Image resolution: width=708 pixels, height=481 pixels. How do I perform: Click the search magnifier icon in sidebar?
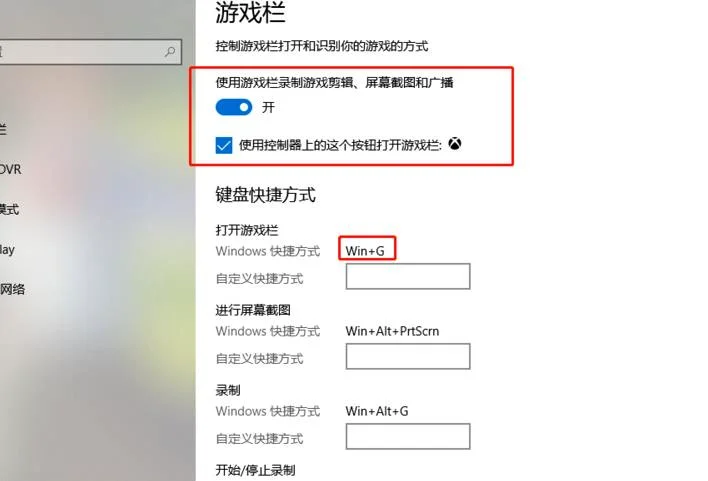coord(170,52)
